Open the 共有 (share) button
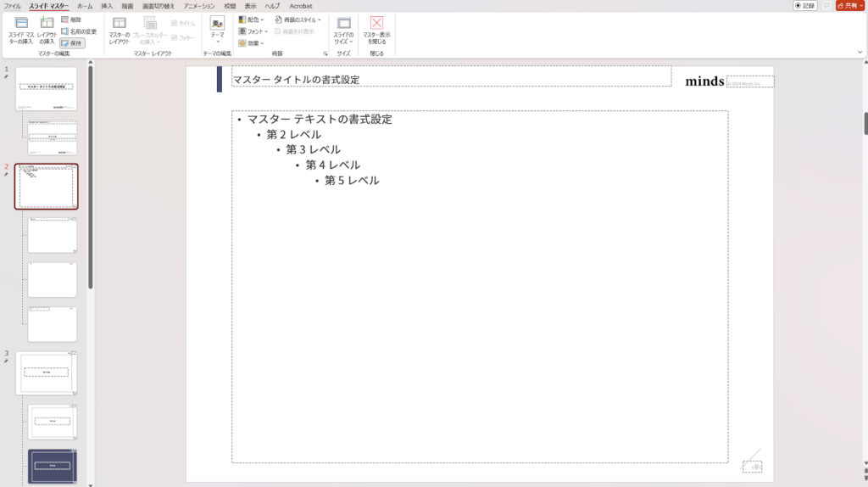This screenshot has height=487, width=868. (x=849, y=6)
